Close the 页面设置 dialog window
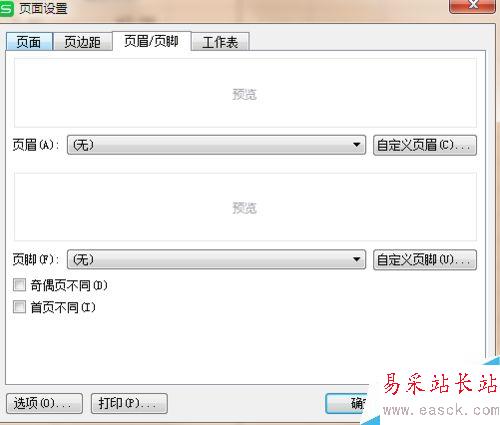This screenshot has width=500, height=425. pos(472,5)
